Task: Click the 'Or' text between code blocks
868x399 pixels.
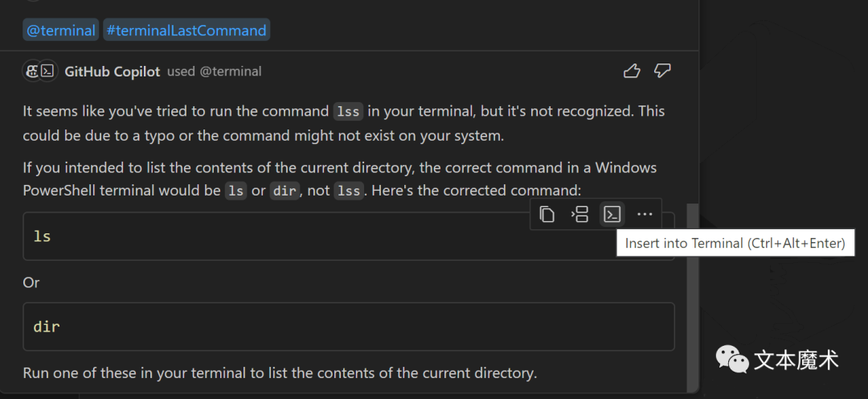Action: pyautogui.click(x=31, y=282)
